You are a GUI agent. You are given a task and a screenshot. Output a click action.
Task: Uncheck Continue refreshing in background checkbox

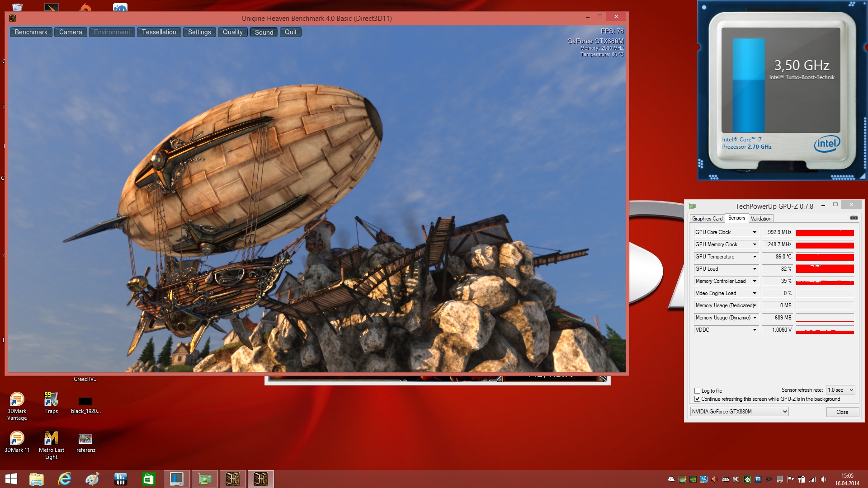pos(697,399)
